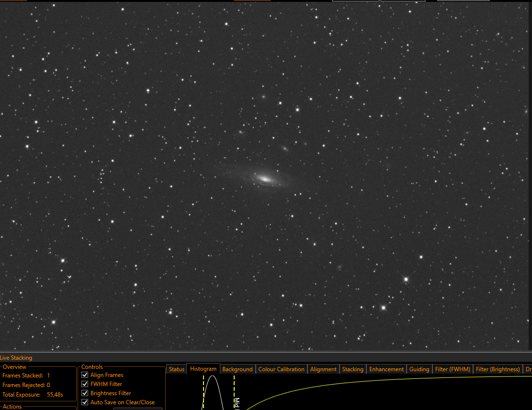Click the black level dashed histogram line

click(203, 392)
